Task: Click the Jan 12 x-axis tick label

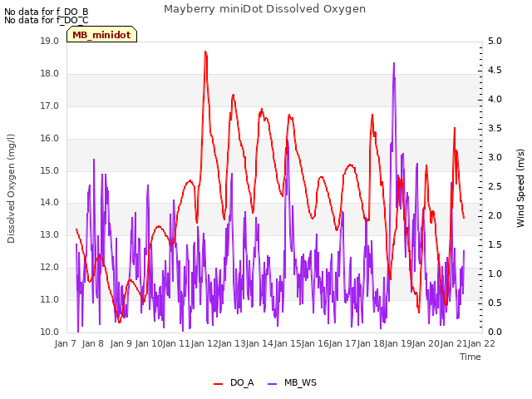Action: pos(204,343)
